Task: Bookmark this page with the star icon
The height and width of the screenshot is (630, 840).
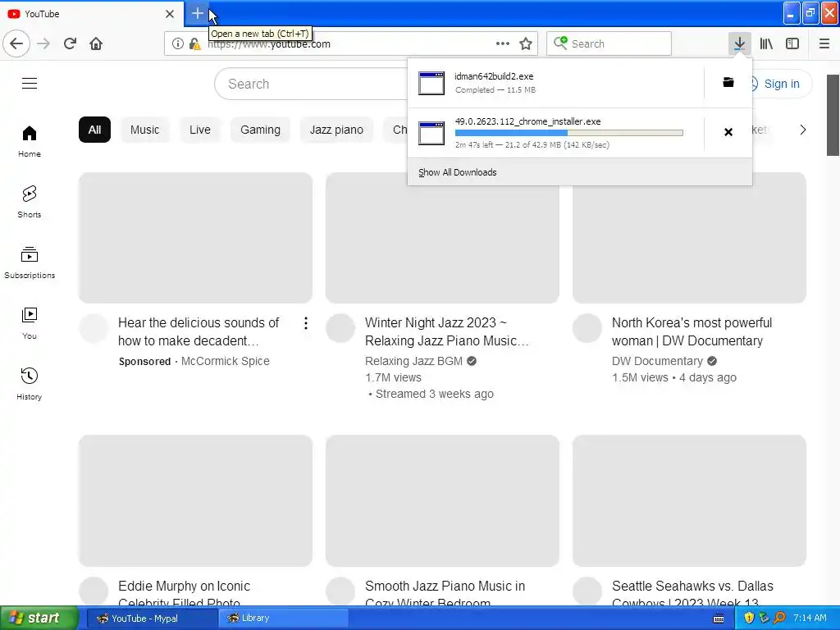Action: [526, 43]
